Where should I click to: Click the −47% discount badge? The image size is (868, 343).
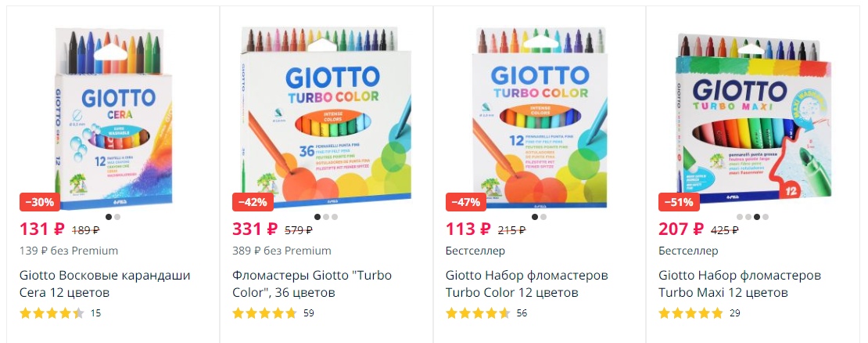point(466,202)
